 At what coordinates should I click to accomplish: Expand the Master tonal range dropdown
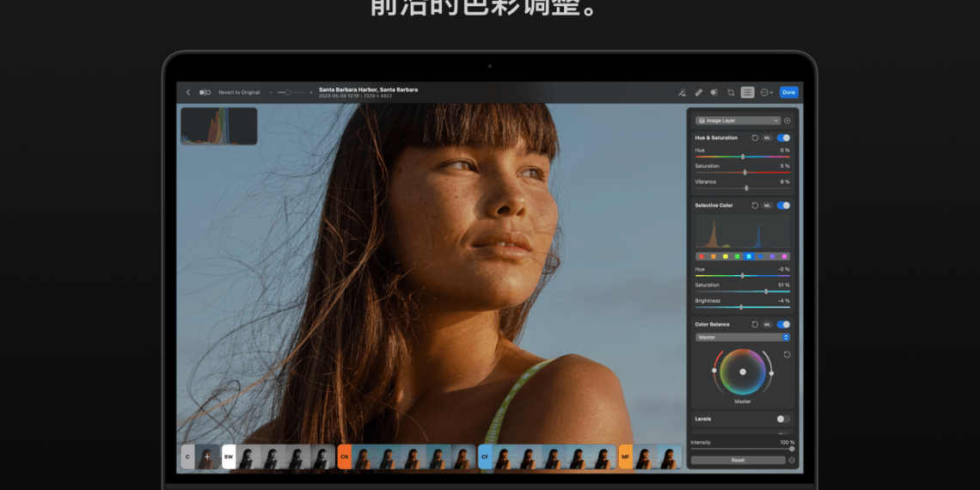click(743, 337)
